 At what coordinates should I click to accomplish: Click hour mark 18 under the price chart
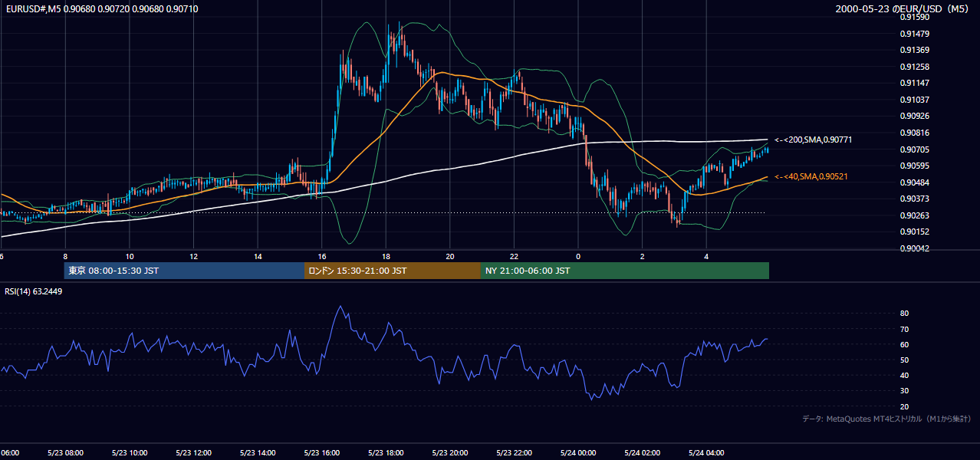(386, 256)
